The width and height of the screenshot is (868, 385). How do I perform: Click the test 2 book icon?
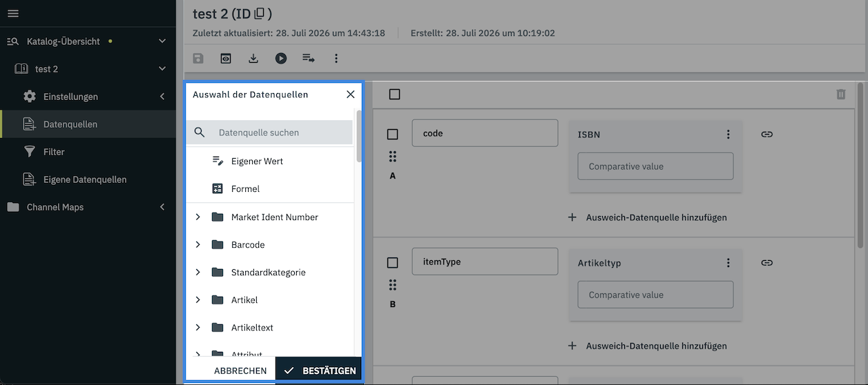pos(21,69)
